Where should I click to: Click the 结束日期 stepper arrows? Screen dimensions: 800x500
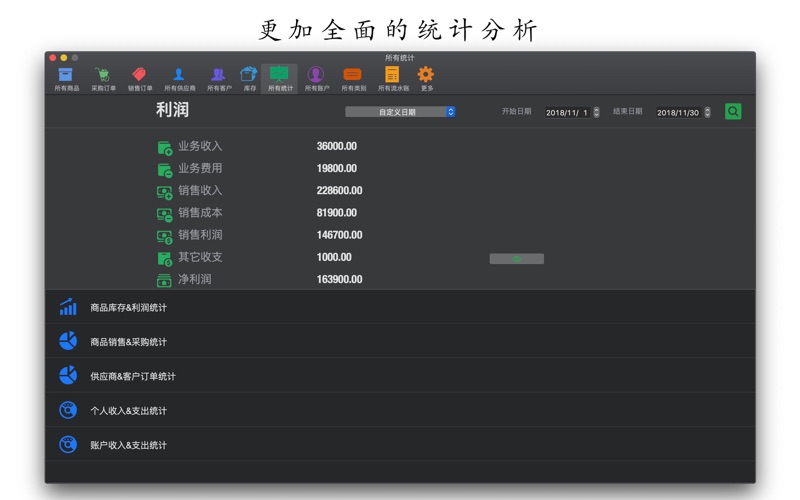[x=708, y=112]
